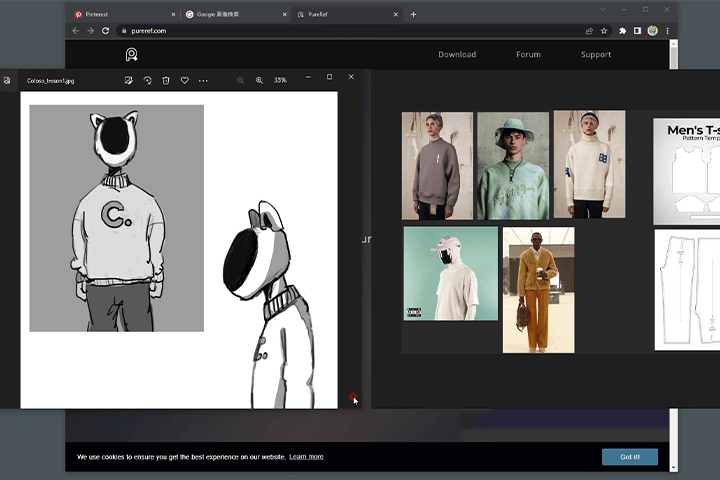Open the Download page on PureRef site

[457, 54]
